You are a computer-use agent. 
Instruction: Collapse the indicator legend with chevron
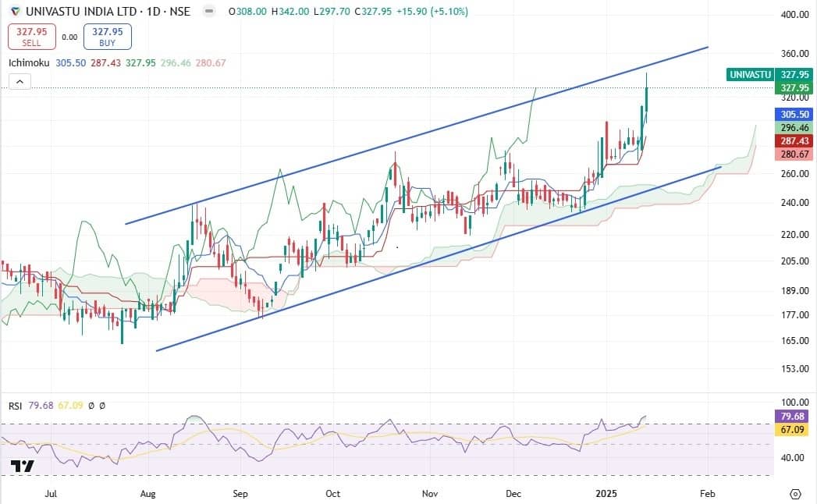pyautogui.click(x=20, y=81)
